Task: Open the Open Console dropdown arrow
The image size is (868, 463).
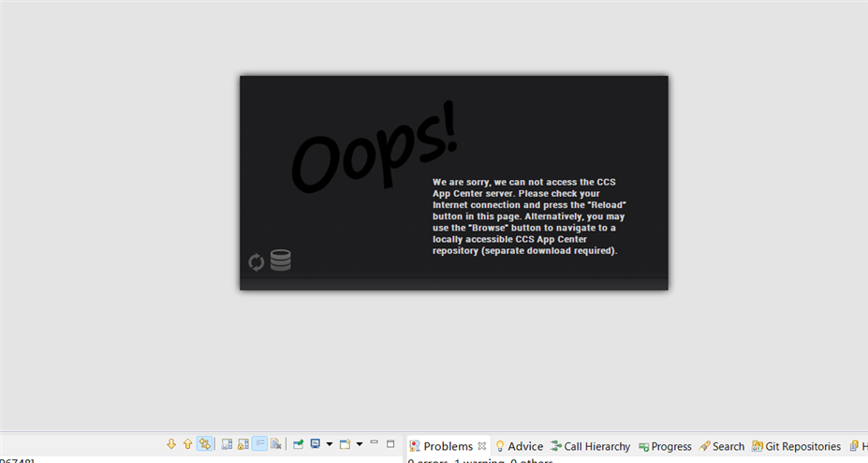Action: click(360, 444)
